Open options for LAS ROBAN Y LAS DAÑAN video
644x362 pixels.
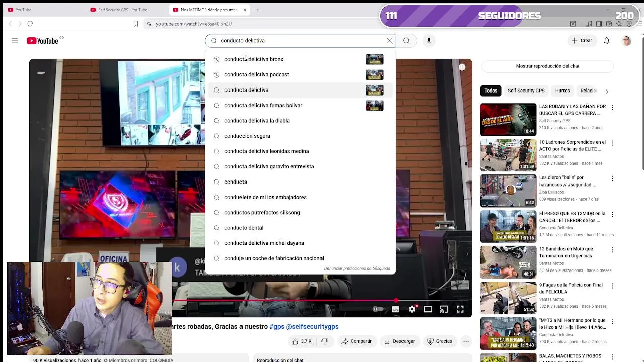612,107
